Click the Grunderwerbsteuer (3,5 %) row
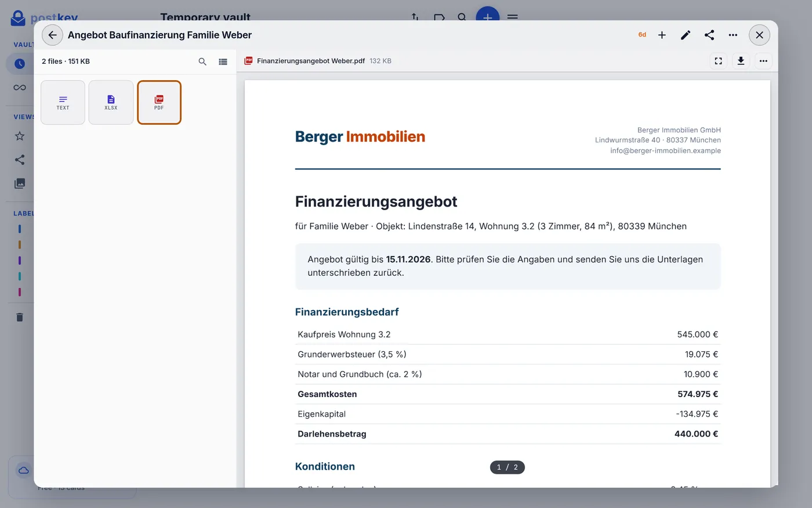 pyautogui.click(x=507, y=354)
